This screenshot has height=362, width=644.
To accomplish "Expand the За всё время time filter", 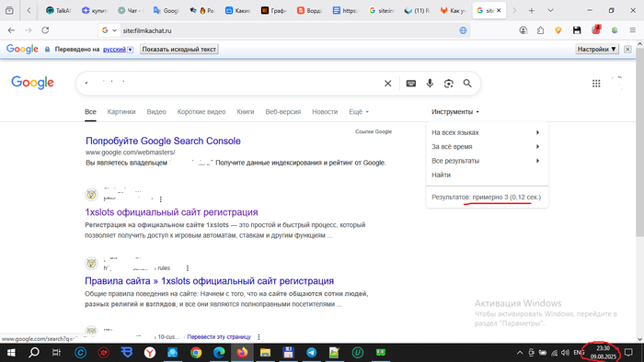I will (486, 147).
